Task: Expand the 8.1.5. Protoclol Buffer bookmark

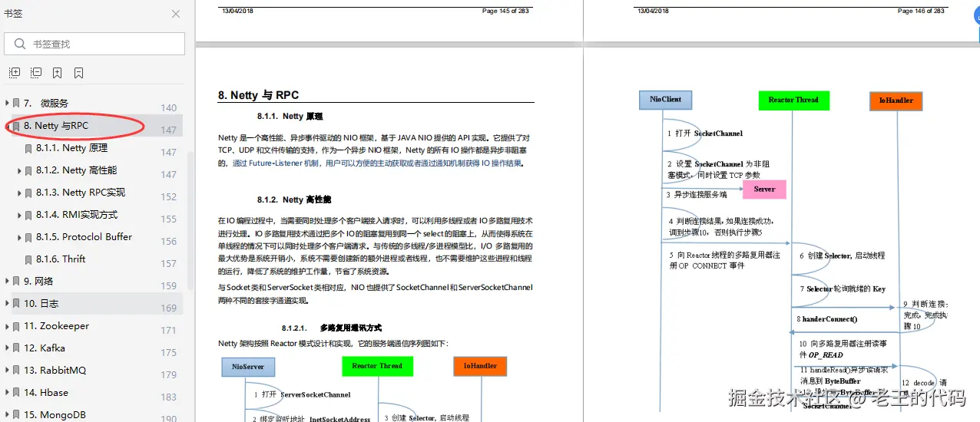Action: point(19,237)
